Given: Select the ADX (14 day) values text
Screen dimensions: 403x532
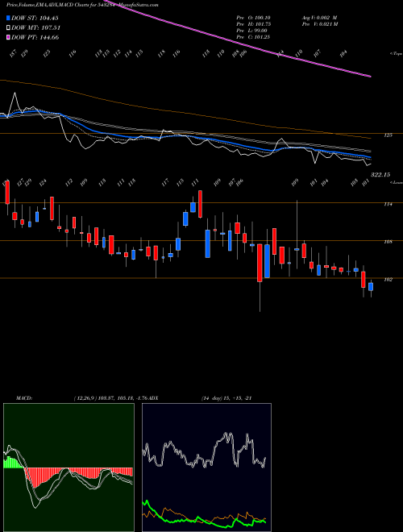Looking at the screenshot, I should point(226,398).
